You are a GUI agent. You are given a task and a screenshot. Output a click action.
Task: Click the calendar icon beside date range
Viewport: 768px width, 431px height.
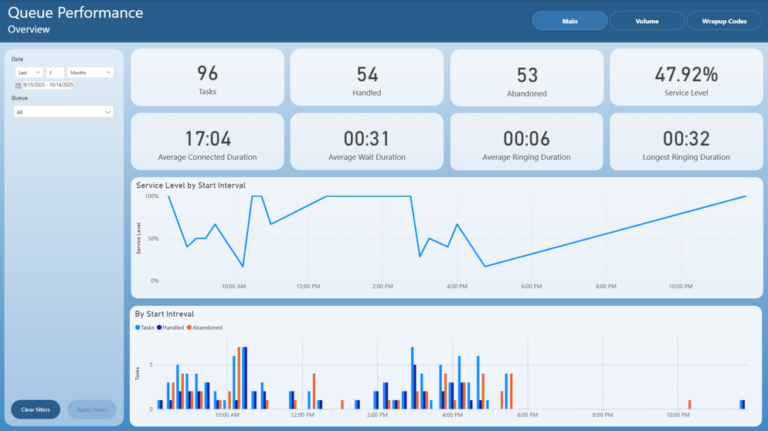18,85
